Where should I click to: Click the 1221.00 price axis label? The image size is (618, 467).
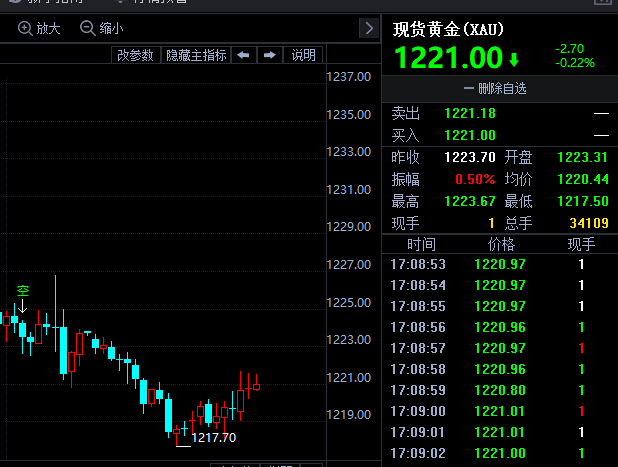[349, 378]
